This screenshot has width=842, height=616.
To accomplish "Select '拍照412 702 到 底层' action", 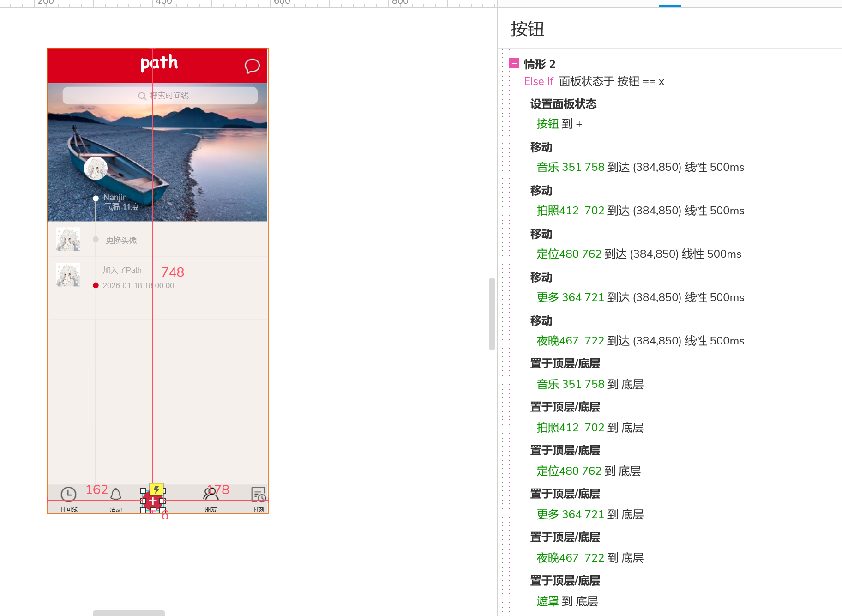I will point(590,428).
